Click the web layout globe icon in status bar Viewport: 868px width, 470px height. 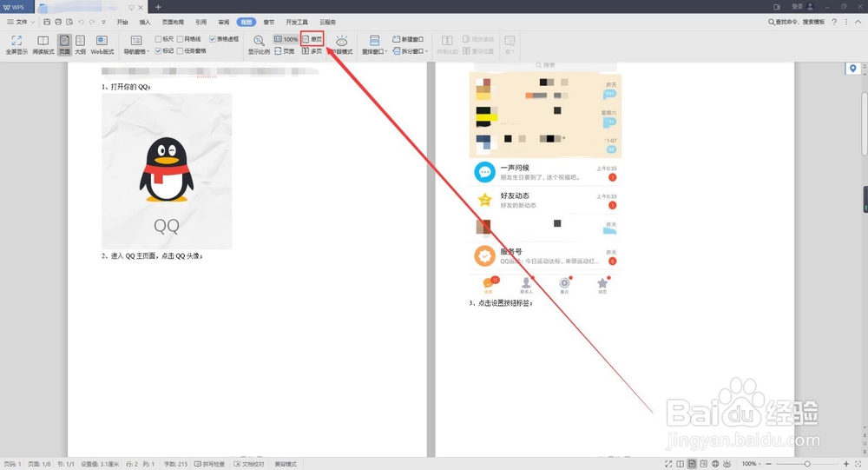[x=715, y=464]
